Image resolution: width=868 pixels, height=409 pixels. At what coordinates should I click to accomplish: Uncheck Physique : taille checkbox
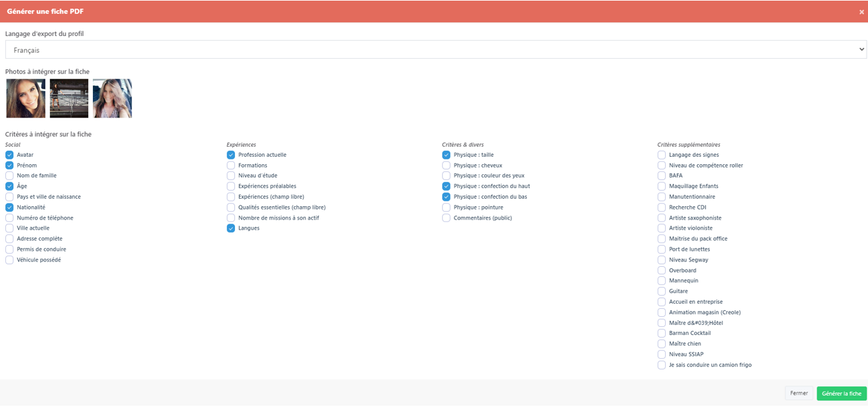446,155
